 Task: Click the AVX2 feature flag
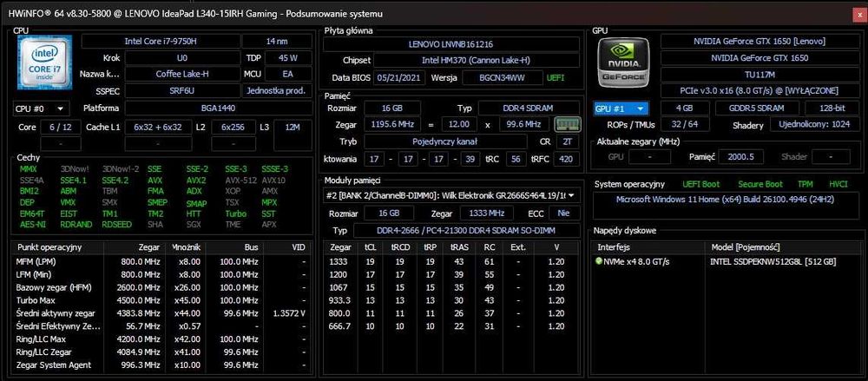click(196, 181)
